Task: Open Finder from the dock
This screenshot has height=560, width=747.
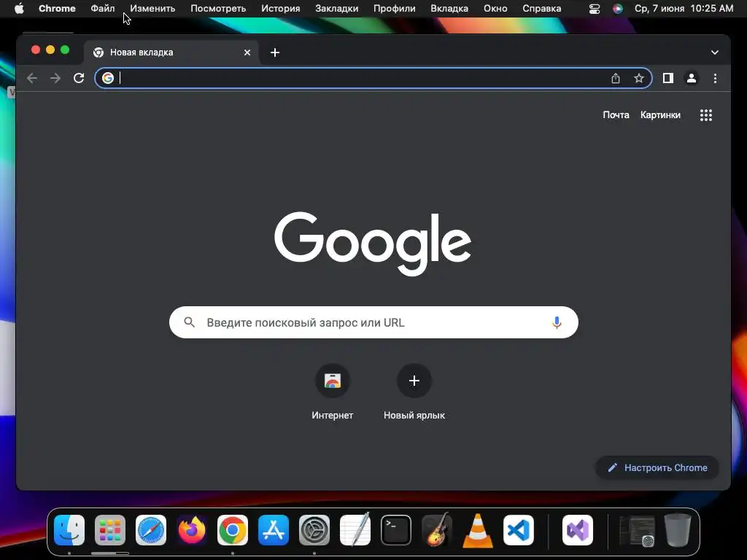Action: point(69,530)
